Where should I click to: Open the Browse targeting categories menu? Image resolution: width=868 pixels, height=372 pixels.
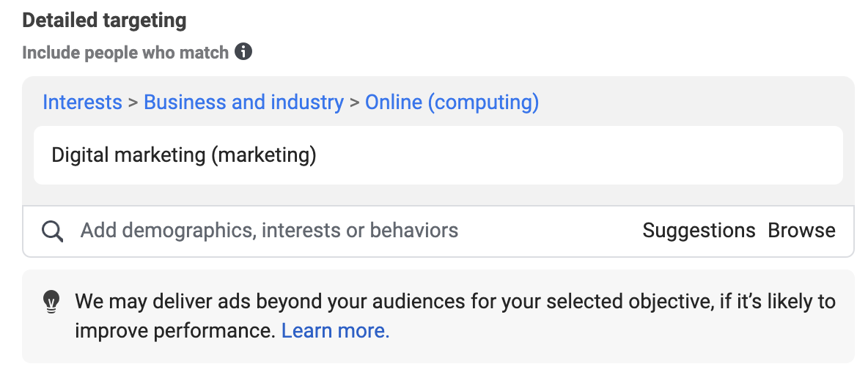(x=801, y=231)
